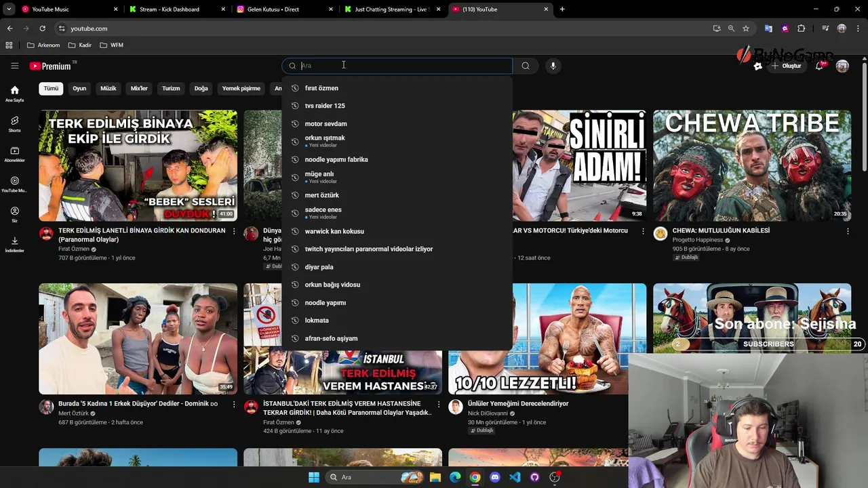Open the Kadir bookmarks folder
Viewport: 868px width, 488px height.
pyautogui.click(x=80, y=45)
